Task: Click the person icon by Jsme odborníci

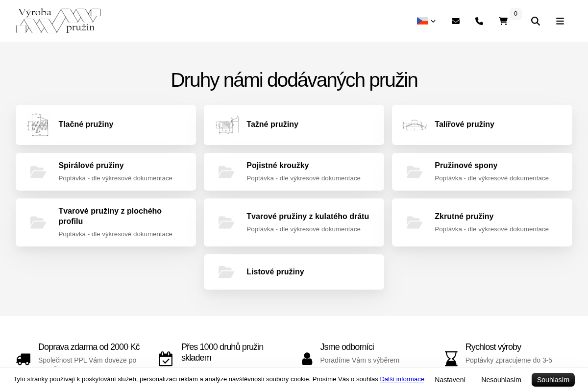Action: (x=307, y=359)
